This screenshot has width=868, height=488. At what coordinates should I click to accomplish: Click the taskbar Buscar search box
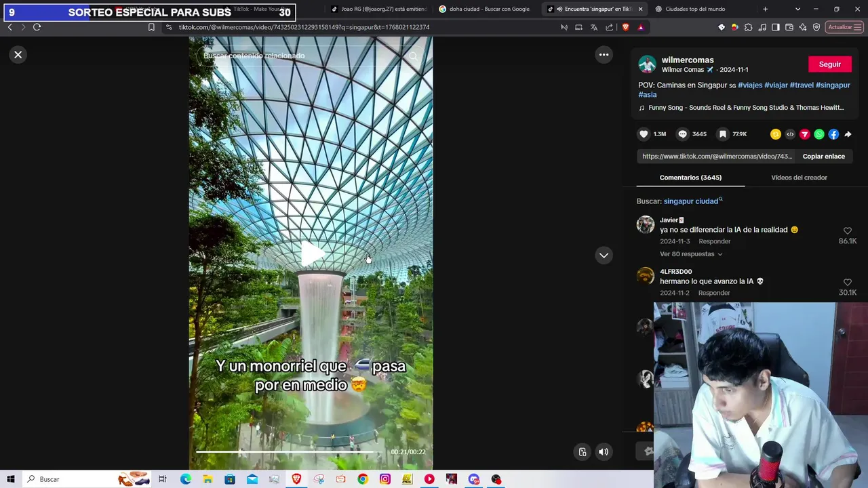[x=87, y=479]
